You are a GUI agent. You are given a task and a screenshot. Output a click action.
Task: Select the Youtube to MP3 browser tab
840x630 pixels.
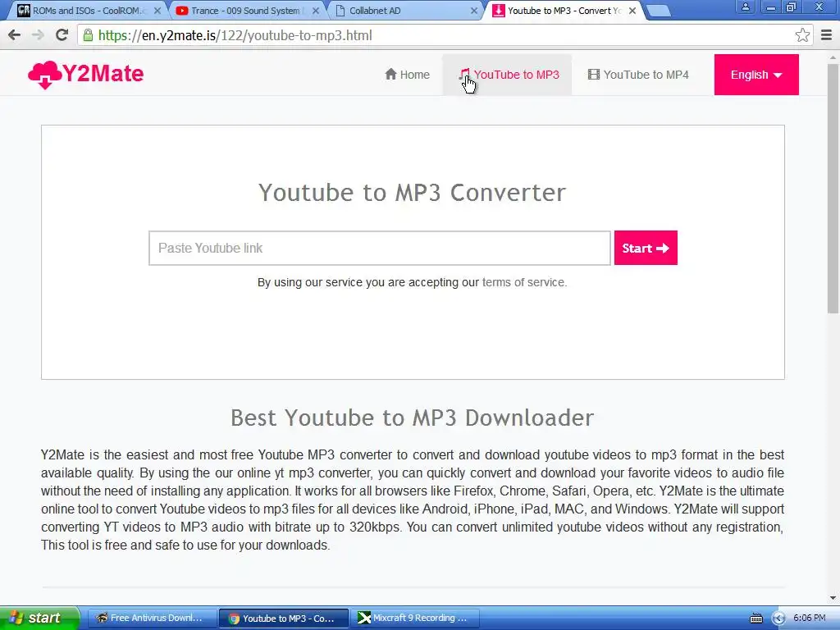click(561, 11)
